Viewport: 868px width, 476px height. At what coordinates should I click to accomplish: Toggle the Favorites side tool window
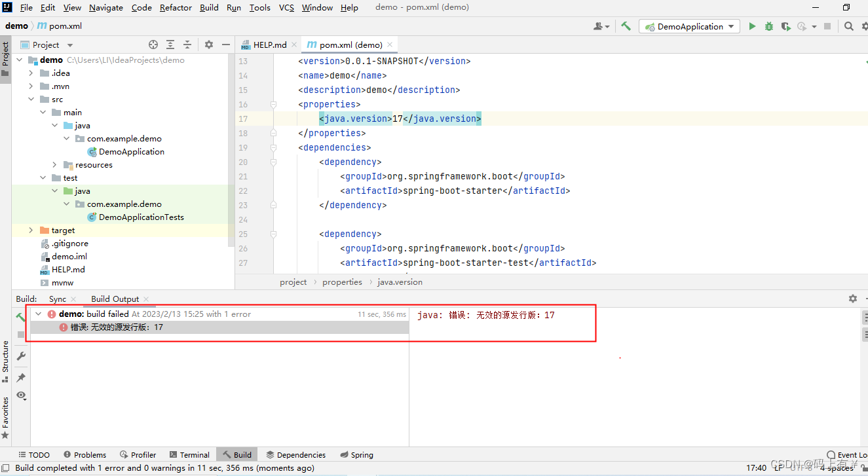pos(5,418)
